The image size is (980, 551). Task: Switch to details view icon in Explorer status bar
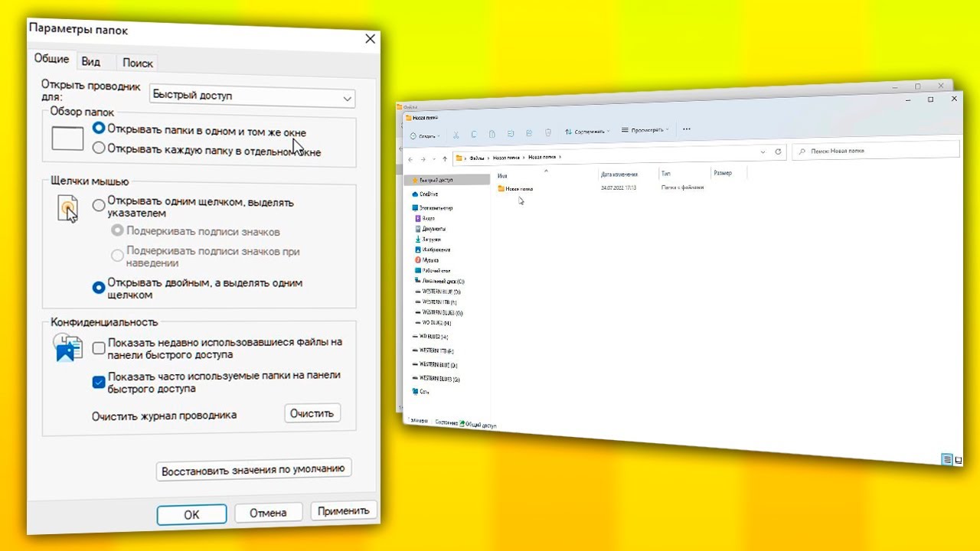(x=947, y=459)
